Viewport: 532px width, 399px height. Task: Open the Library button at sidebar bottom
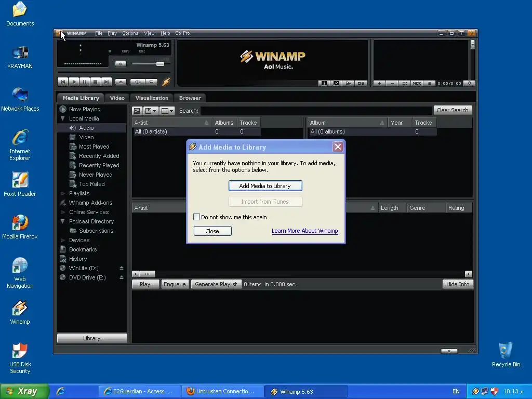[x=92, y=338]
